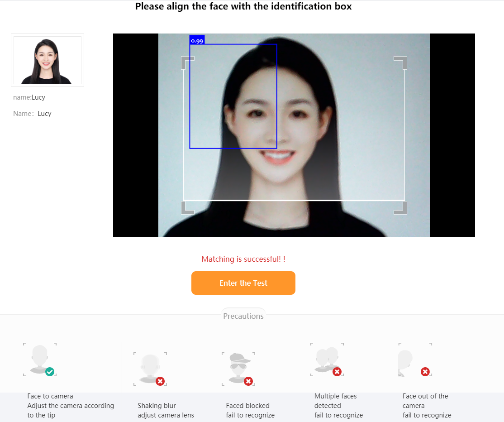The width and height of the screenshot is (504, 422).
Task: Click the Faced blocked cap-and-sunglasses icon
Action: click(238, 369)
